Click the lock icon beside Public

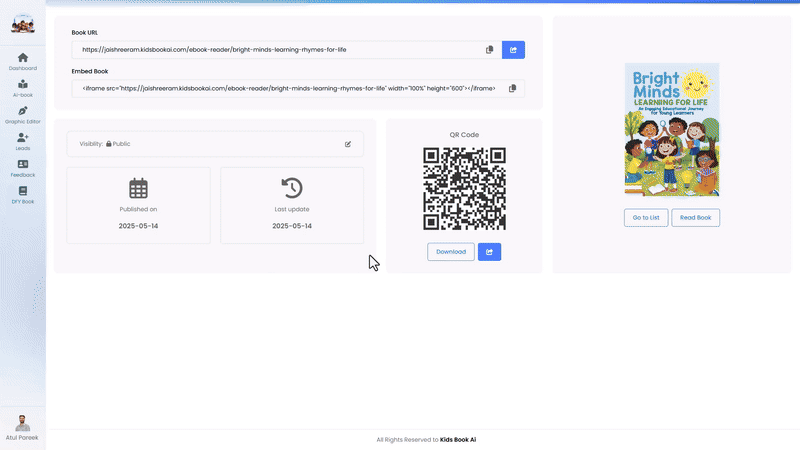(x=109, y=144)
